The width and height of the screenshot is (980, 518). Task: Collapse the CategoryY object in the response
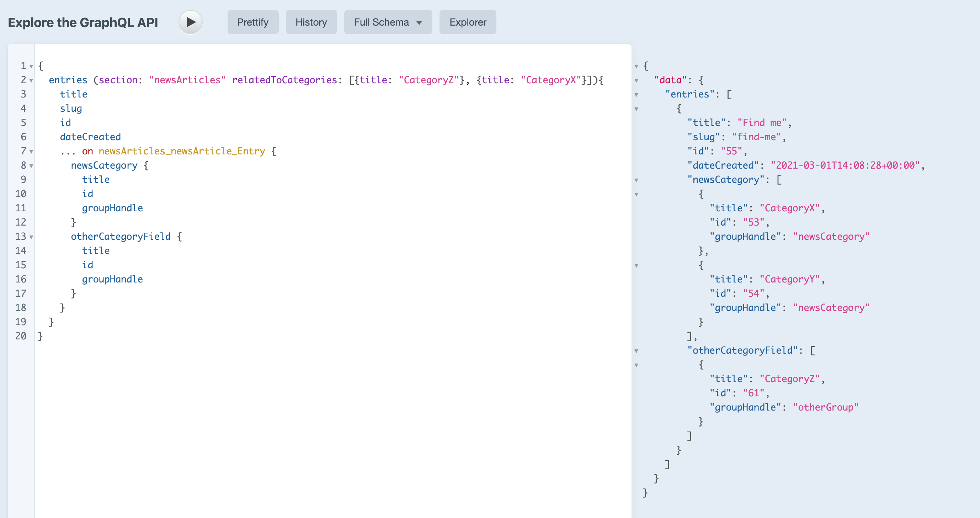pos(637,265)
